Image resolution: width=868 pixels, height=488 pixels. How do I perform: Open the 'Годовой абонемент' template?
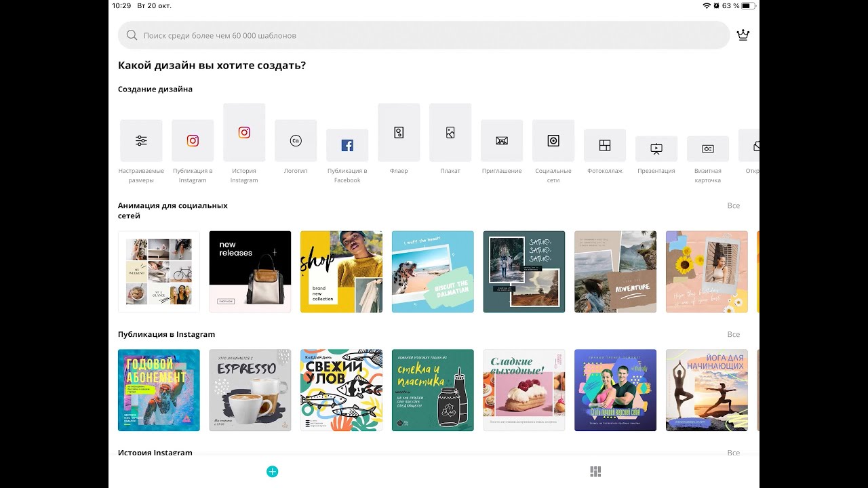159,390
